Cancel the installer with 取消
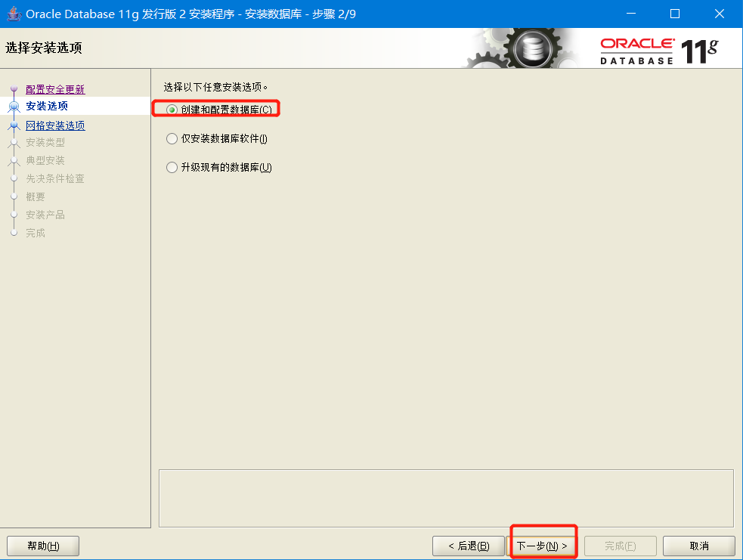This screenshot has height=560, width=743. (699, 546)
